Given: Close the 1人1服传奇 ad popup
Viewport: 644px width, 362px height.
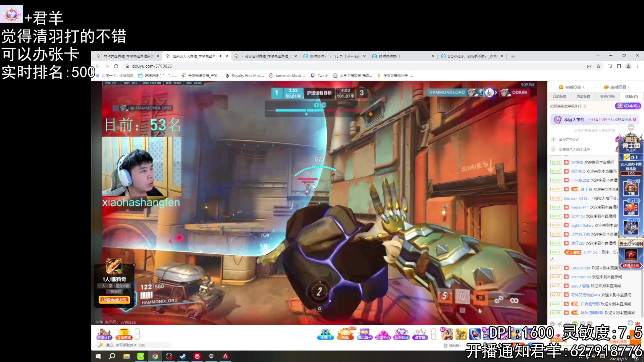Looking at the screenshot, I should click(133, 265).
